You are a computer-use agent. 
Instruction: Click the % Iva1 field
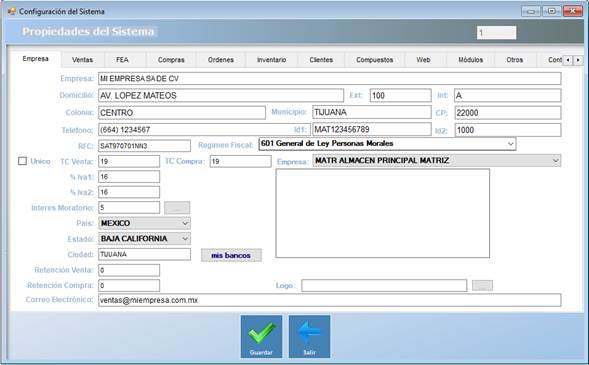[129, 177]
